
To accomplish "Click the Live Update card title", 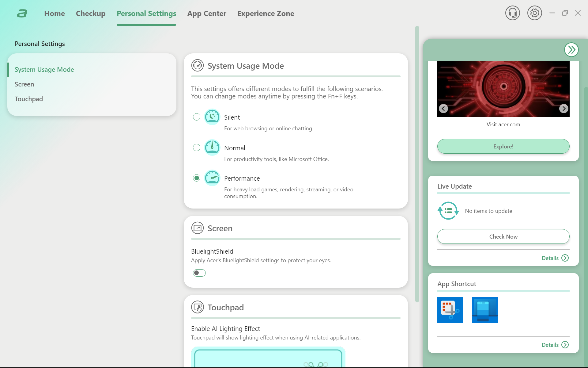I will [x=454, y=186].
